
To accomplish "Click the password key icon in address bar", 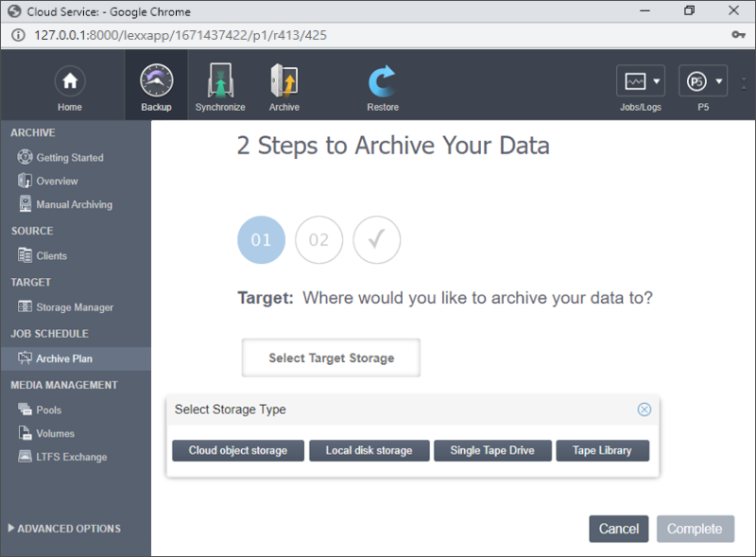I will point(738,35).
